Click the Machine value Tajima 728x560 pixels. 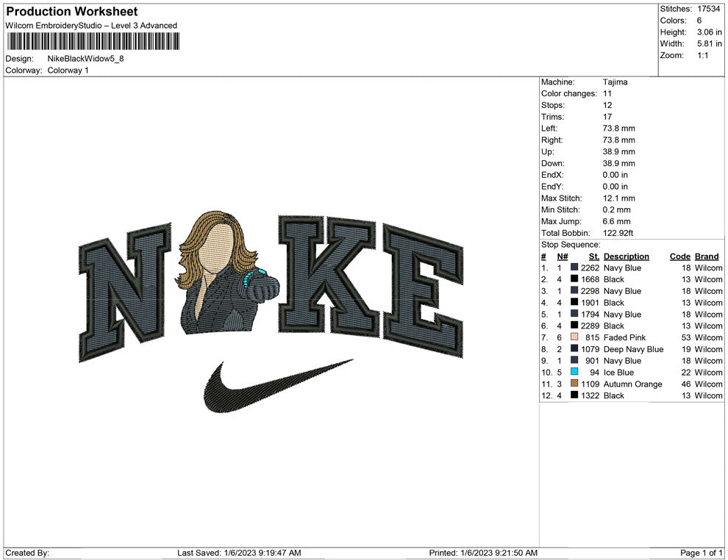[x=615, y=82]
